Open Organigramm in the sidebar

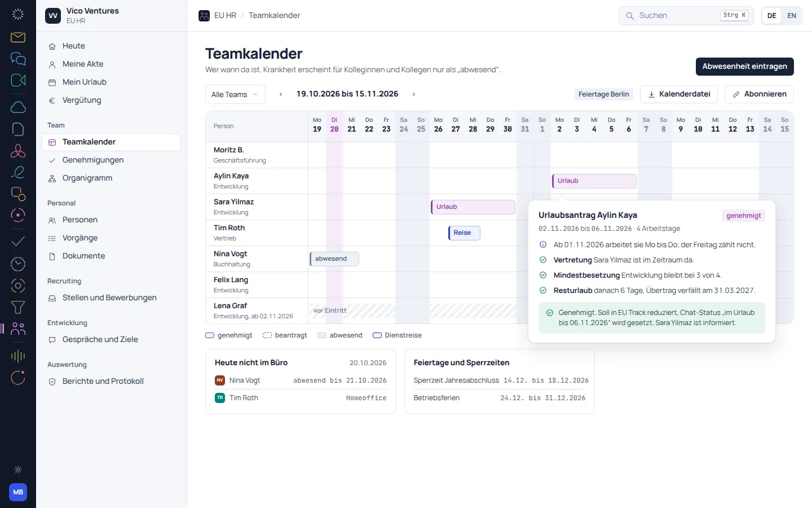(111, 178)
